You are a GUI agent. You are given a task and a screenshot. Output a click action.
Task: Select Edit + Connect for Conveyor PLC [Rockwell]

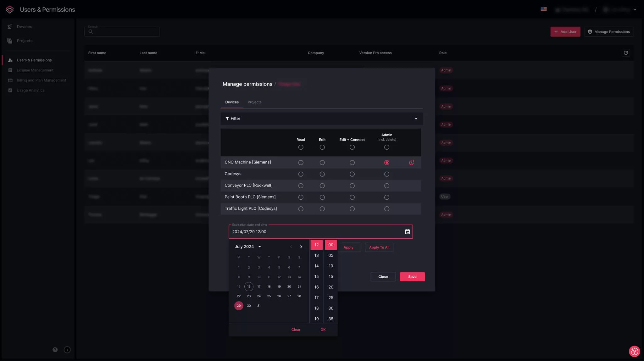pos(352,186)
